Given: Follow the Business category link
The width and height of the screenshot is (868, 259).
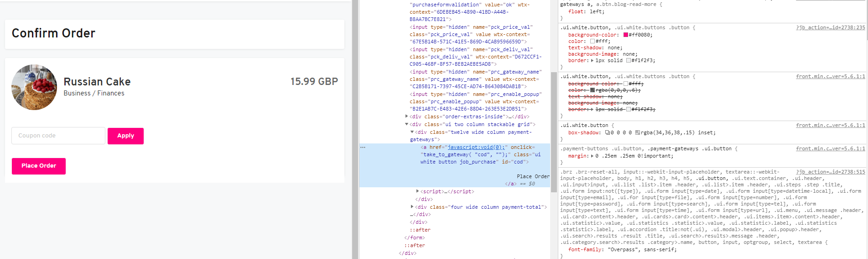Looking at the screenshot, I should tap(77, 93).
